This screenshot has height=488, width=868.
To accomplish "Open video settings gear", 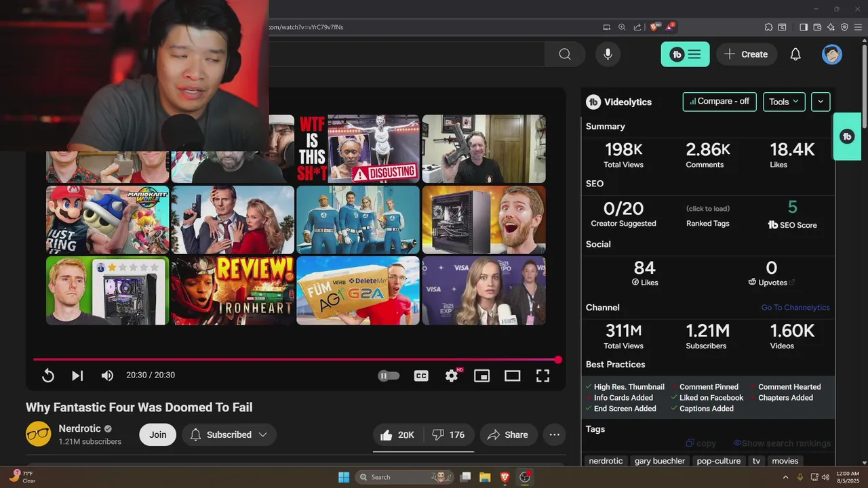I will point(452,375).
